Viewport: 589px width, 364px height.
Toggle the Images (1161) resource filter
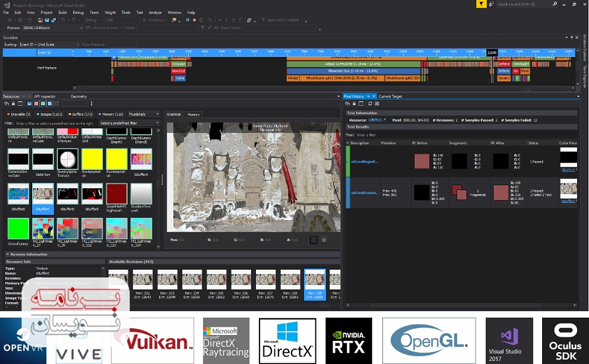point(49,114)
